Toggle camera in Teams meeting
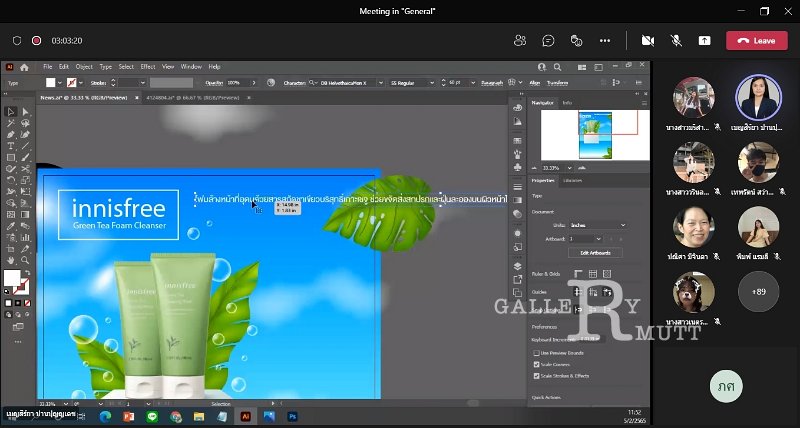This screenshot has width=800, height=428. (x=648, y=41)
